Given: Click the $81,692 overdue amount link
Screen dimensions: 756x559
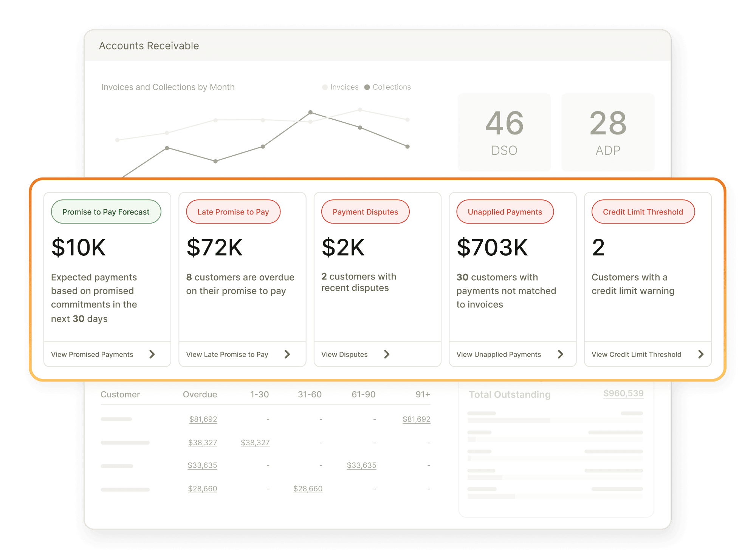Looking at the screenshot, I should 203,419.
